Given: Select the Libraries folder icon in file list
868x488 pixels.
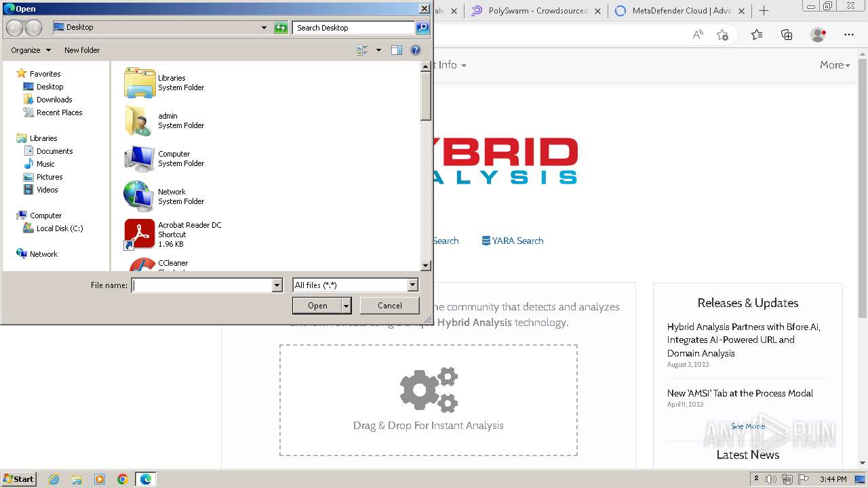Looking at the screenshot, I should coord(140,83).
